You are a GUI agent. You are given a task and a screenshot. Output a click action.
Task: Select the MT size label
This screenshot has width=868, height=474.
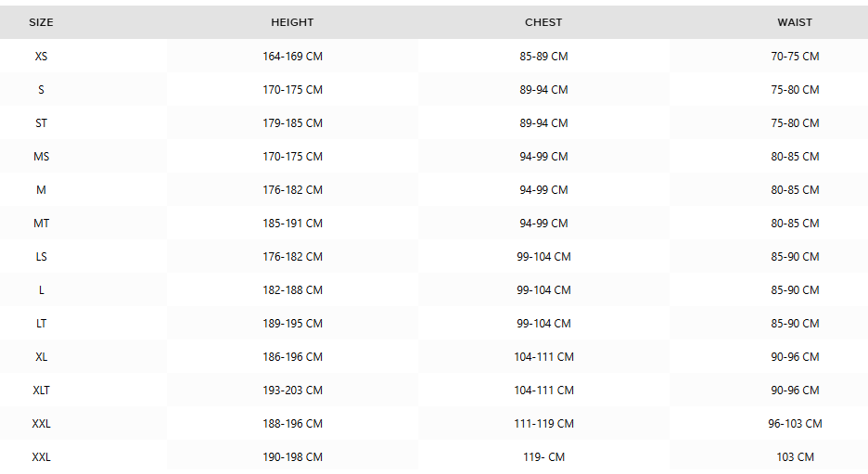[x=41, y=224]
